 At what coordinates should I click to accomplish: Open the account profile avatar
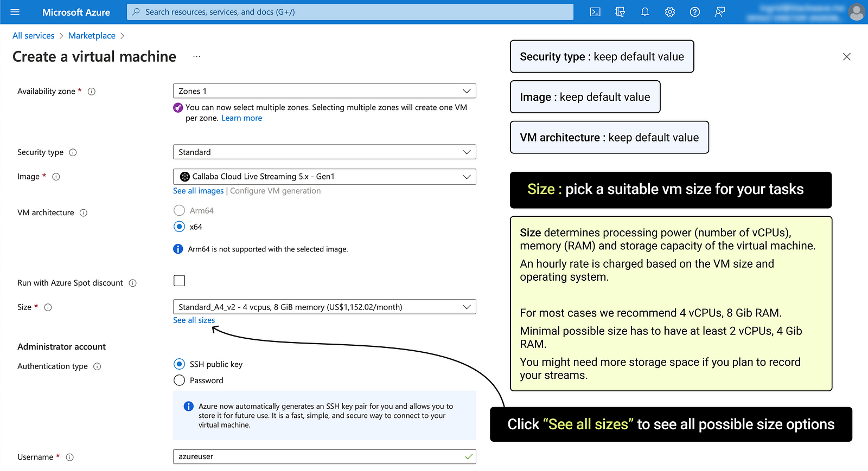[x=857, y=12]
